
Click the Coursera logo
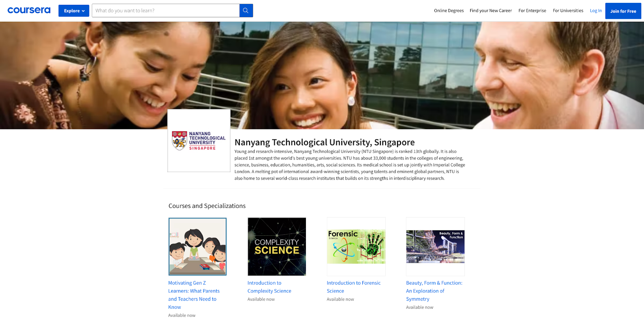[29, 10]
